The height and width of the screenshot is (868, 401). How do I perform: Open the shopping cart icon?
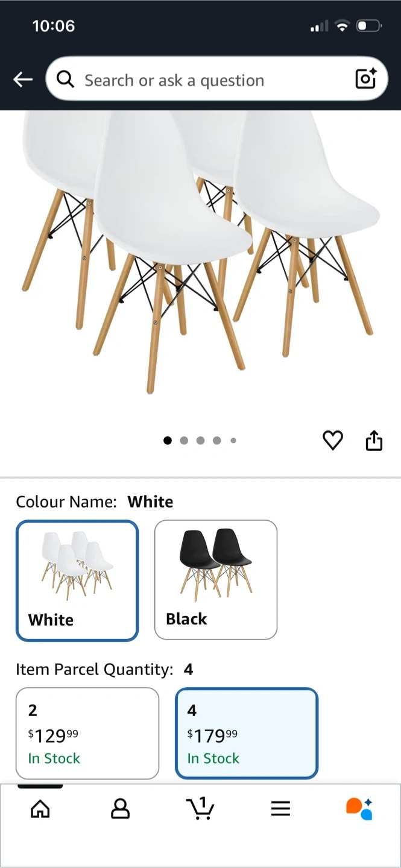click(200, 808)
